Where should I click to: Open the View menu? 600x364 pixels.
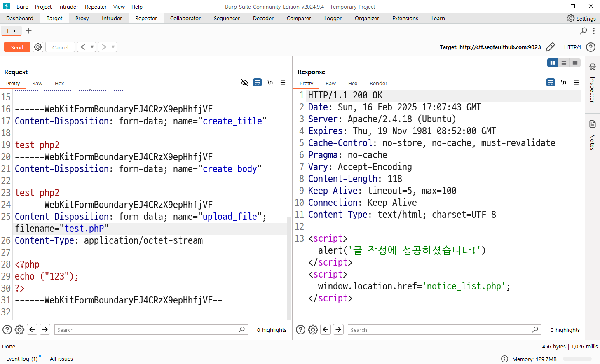coord(119,7)
